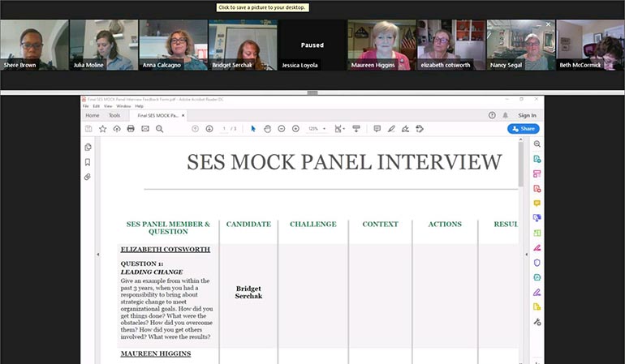Click the ELIZABETH COTSWORTH heading text
625x364 pixels.
[166, 250]
